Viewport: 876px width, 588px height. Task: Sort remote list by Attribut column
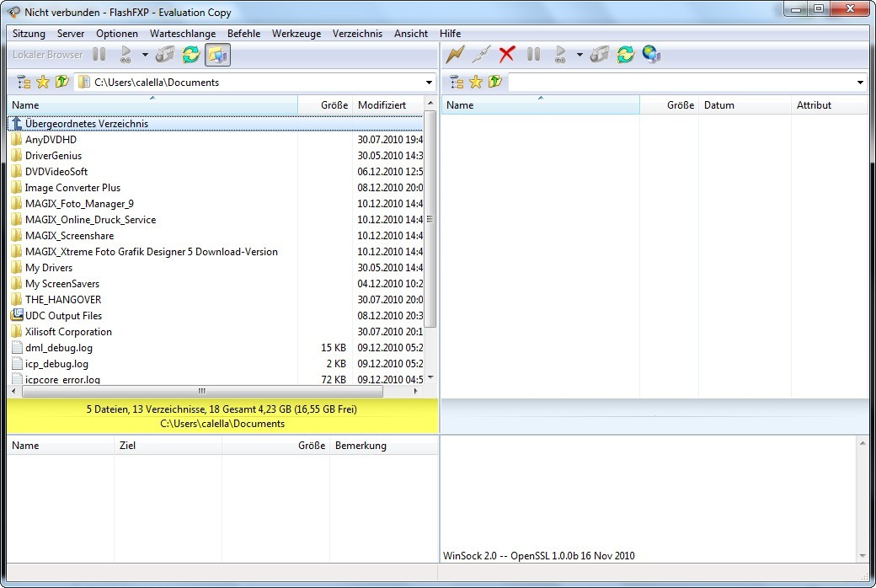coord(829,105)
